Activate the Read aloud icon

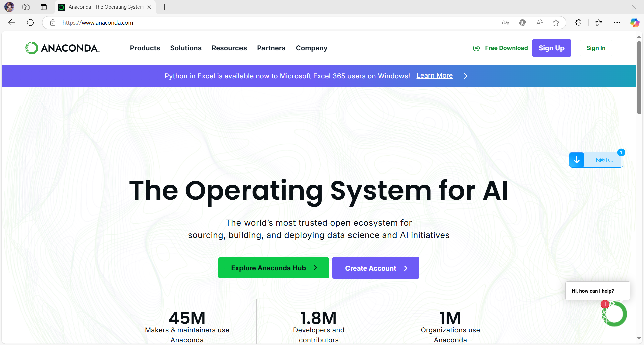click(539, 23)
